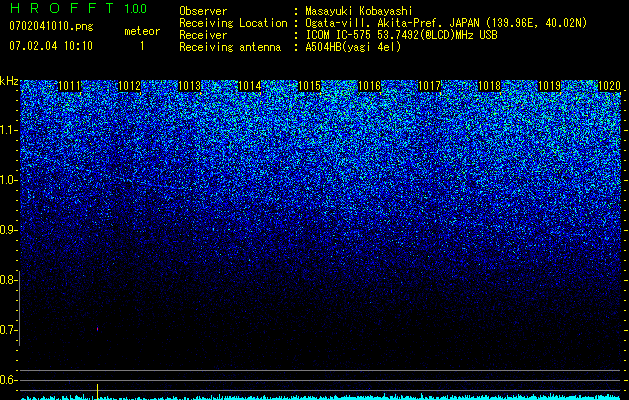Select the 1012 time marker
629x400 pixels.
point(130,86)
